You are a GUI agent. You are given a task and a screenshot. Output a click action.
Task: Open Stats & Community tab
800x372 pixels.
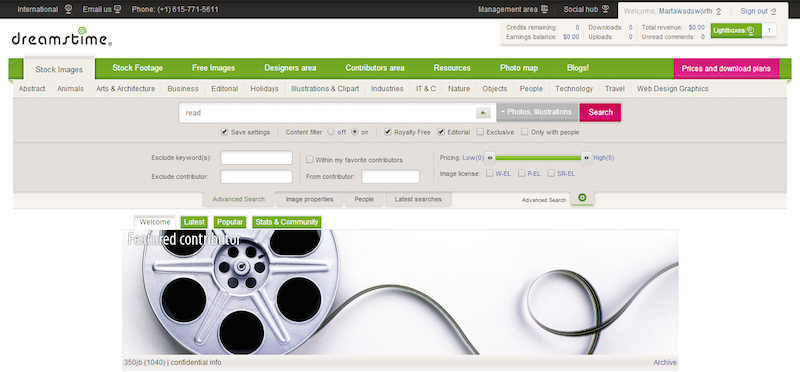286,222
